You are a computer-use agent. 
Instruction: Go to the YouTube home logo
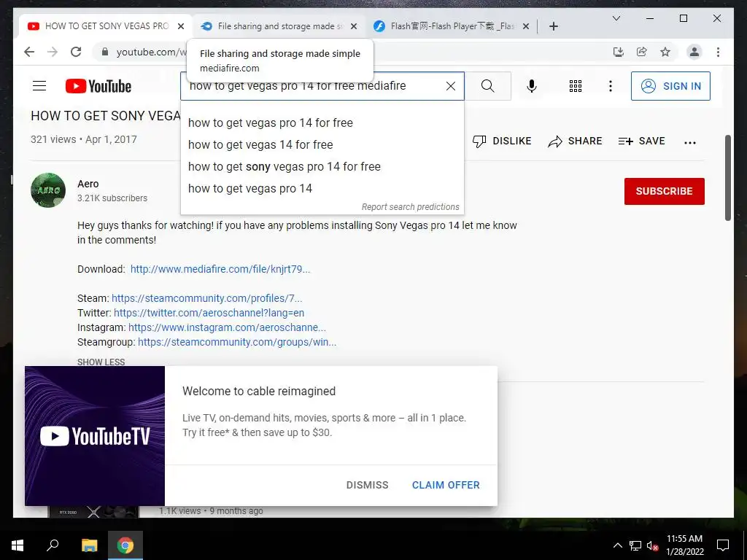click(x=98, y=86)
